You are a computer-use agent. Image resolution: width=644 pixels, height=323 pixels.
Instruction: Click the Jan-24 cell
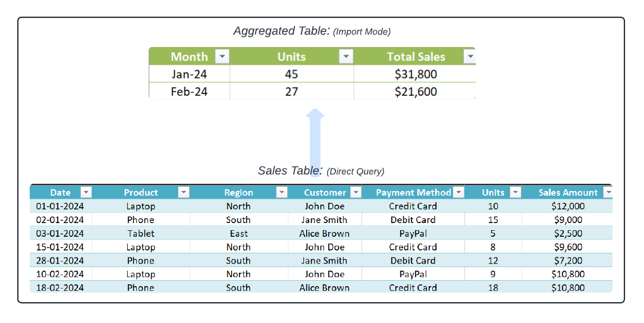pyautogui.click(x=189, y=74)
